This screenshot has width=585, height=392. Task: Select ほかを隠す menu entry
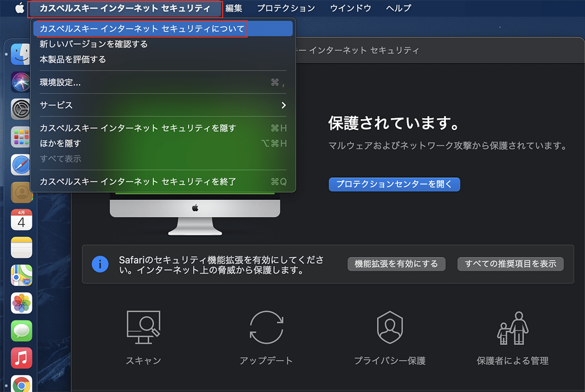click(163, 143)
